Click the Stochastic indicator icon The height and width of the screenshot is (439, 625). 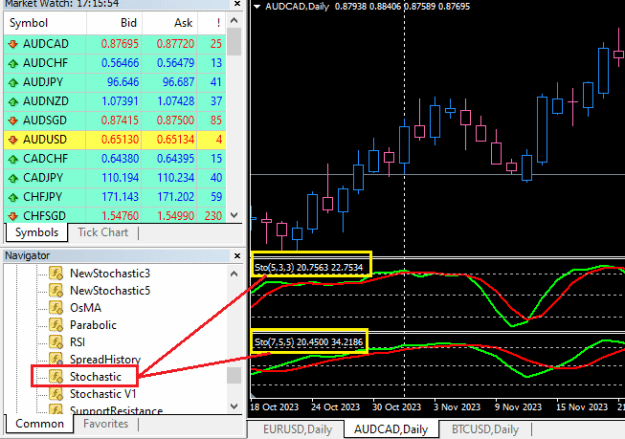(x=56, y=376)
